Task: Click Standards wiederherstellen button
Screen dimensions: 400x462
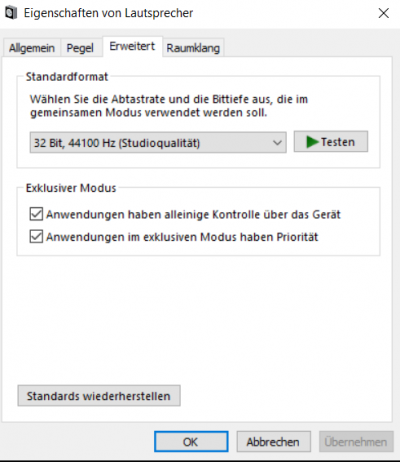Action: point(99,396)
